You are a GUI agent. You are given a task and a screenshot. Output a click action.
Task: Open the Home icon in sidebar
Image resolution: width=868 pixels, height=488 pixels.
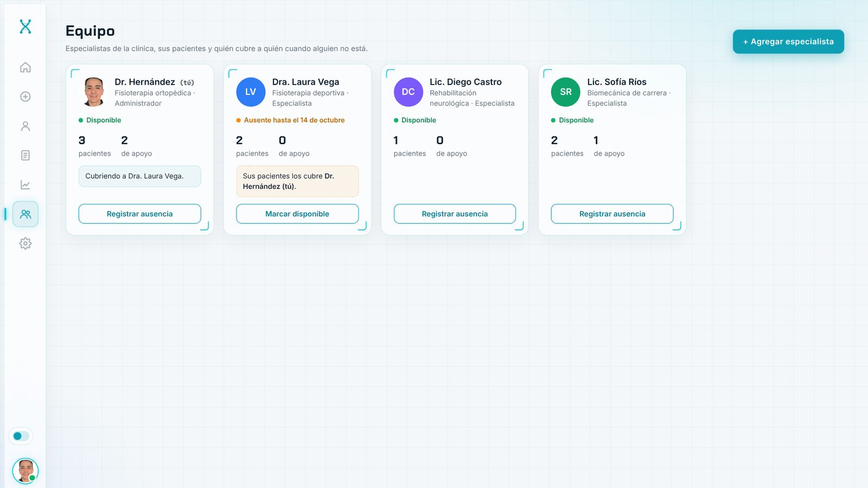(x=25, y=67)
